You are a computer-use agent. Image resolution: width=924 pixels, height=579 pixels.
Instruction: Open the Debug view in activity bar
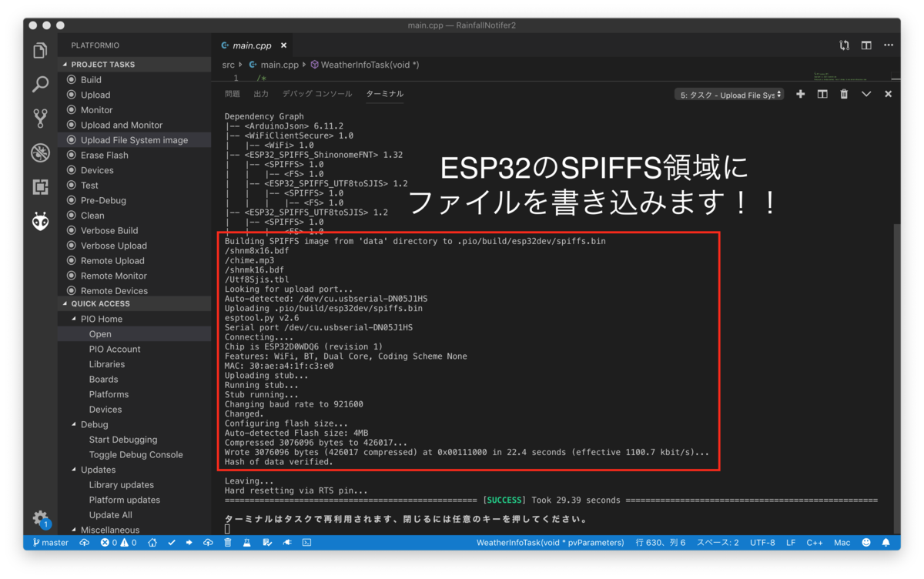[40, 152]
